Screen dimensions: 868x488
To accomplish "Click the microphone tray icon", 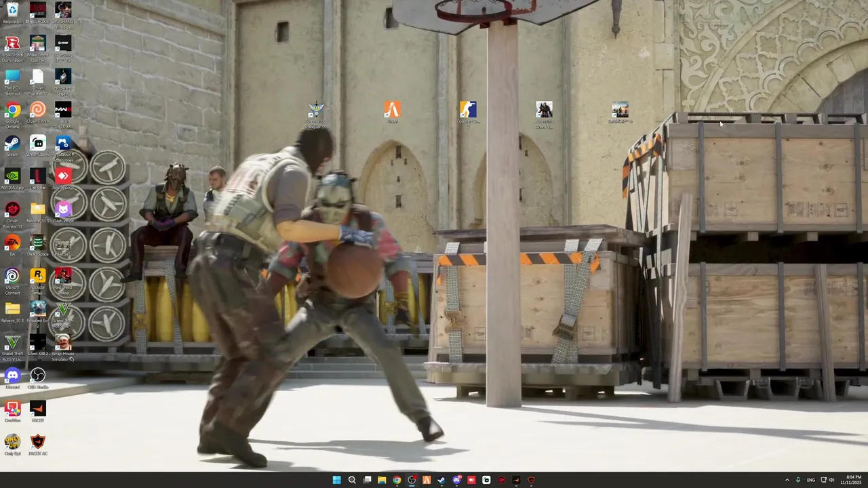I will [798, 480].
